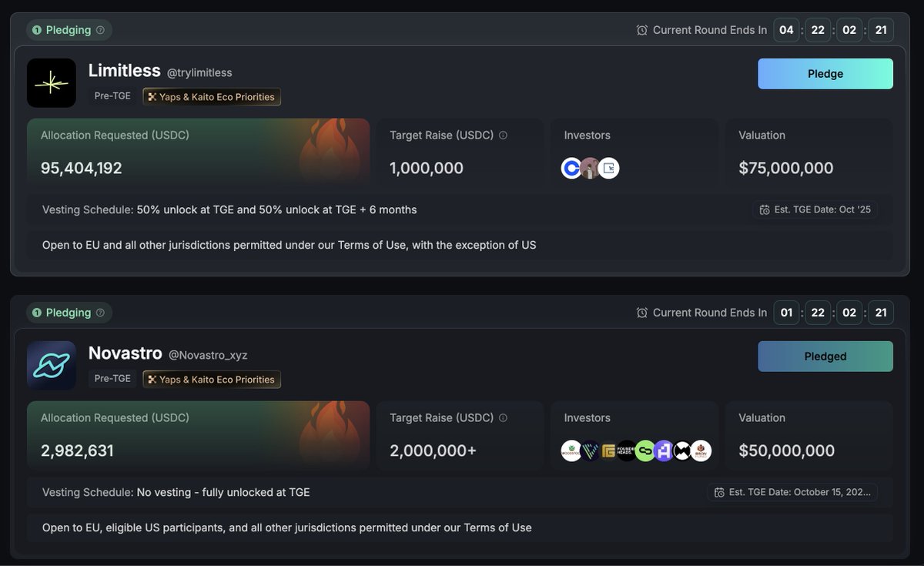
Task: Click the blue Coinbase investor icon
Action: point(571,168)
